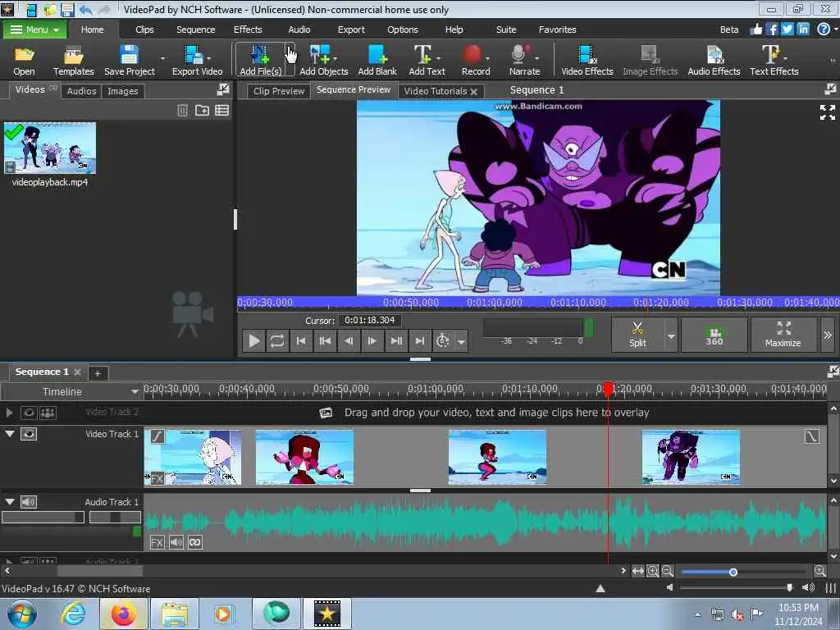Open Audio Effects

(714, 60)
